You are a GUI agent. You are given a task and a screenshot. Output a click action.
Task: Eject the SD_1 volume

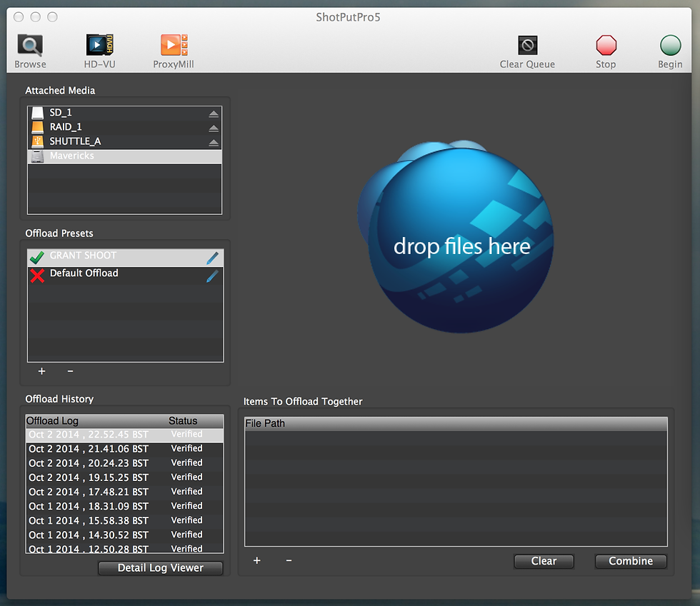214,113
